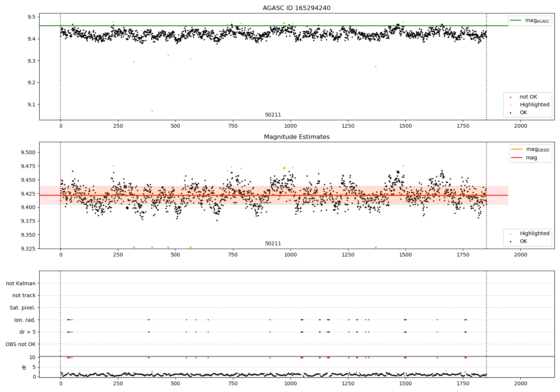The width and height of the screenshot is (560, 392).
Task: Select the "Sat. pixel." row label
Action: pos(23,308)
